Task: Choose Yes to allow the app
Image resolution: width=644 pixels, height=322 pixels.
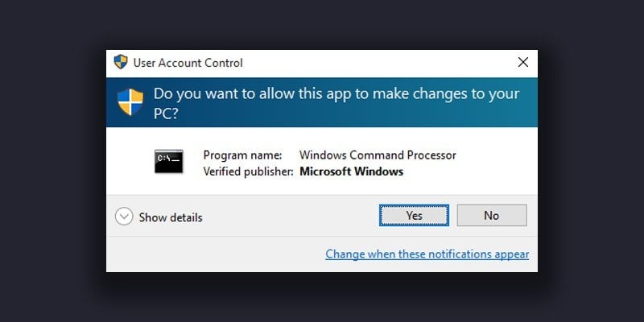Action: click(x=414, y=215)
